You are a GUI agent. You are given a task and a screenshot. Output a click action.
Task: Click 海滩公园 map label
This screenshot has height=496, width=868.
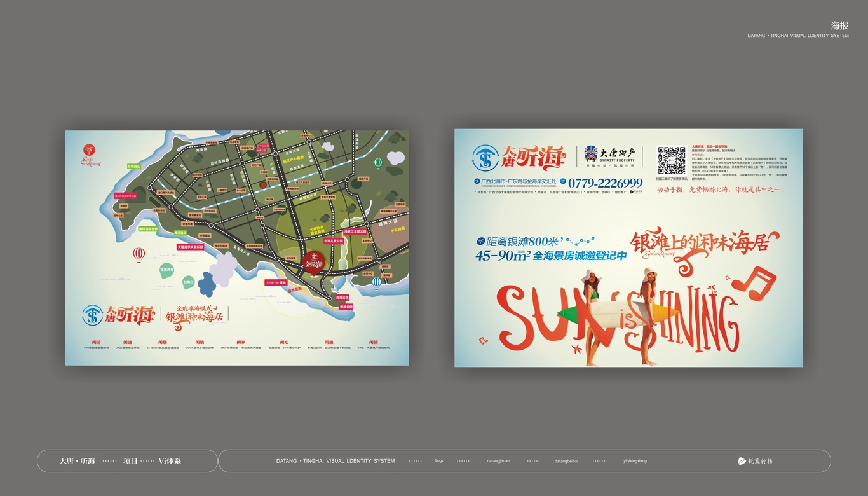[342, 297]
